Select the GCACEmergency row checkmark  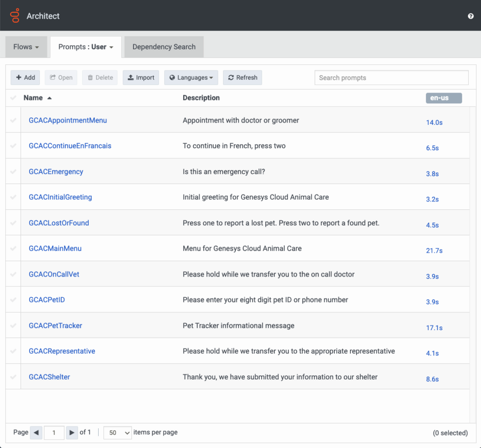tap(13, 171)
